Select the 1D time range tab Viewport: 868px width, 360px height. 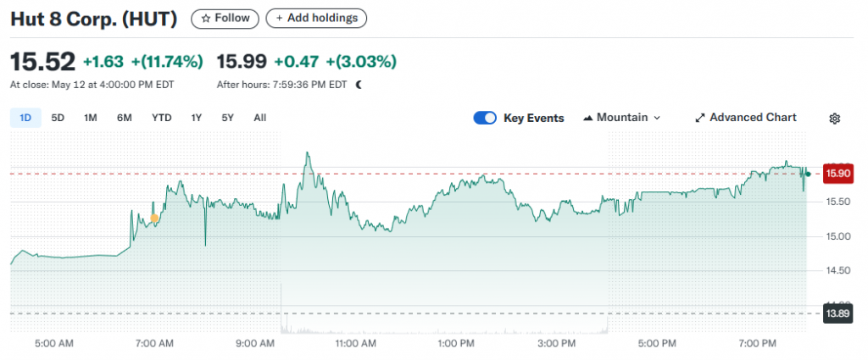25,118
